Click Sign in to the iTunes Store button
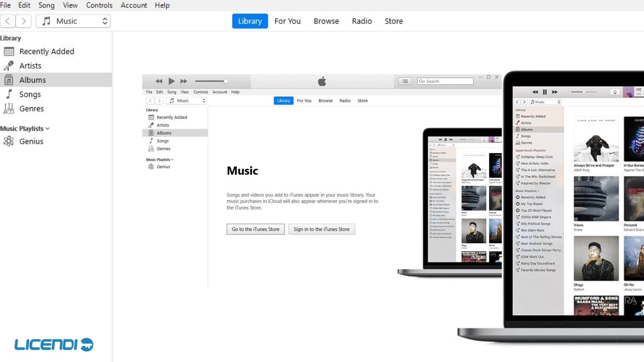The width and height of the screenshot is (644, 362). click(x=321, y=229)
